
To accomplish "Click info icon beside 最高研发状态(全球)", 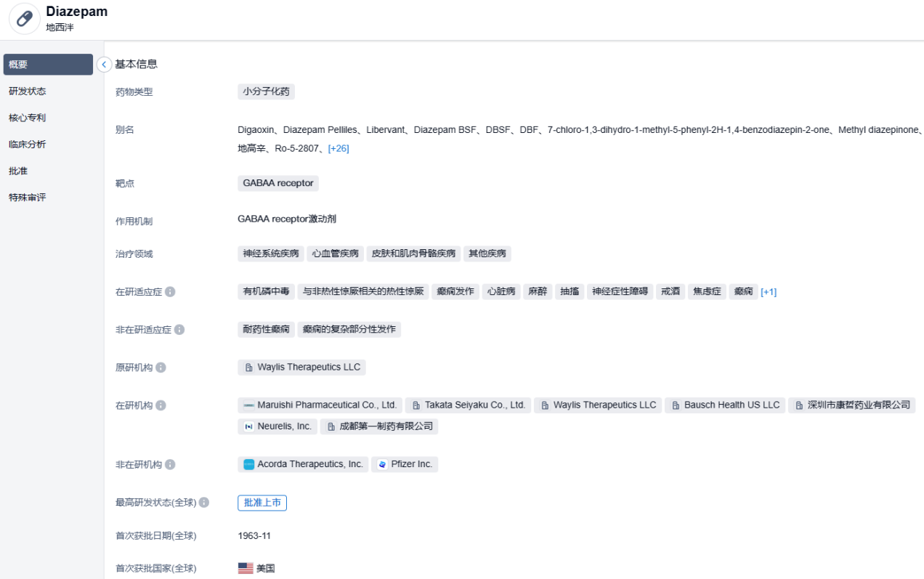I will pyautogui.click(x=204, y=503).
